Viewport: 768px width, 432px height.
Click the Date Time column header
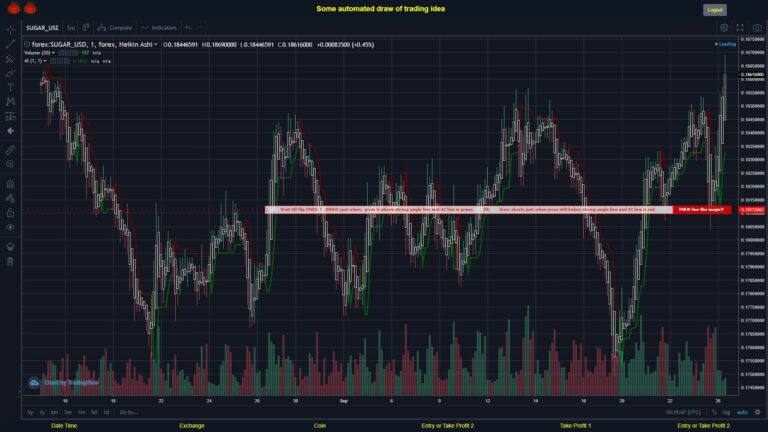pos(64,426)
